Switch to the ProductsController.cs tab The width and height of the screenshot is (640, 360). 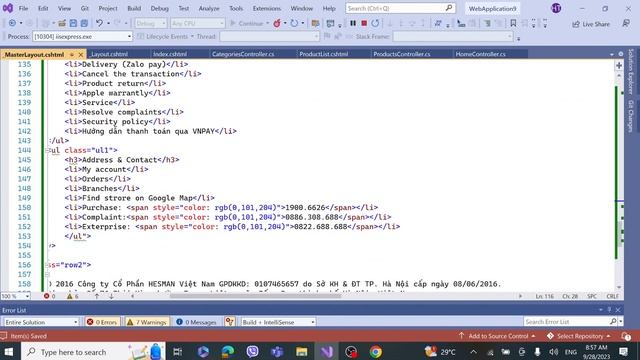(x=402, y=54)
